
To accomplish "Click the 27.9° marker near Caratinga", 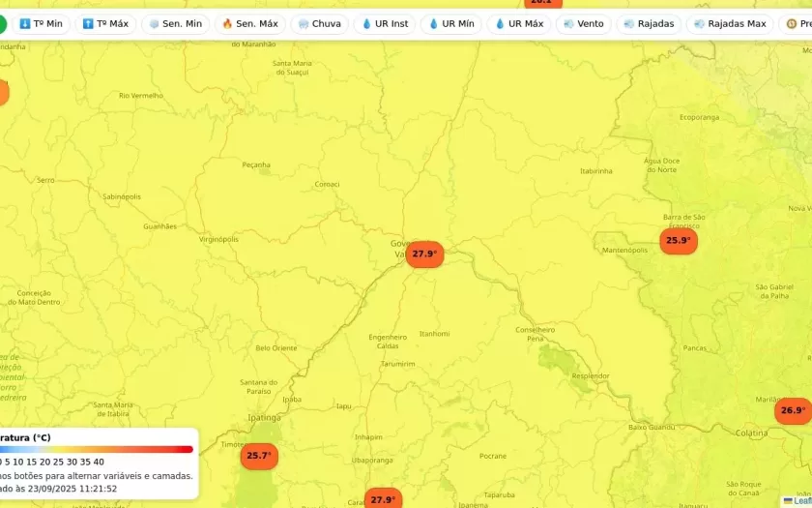I will point(383,499).
